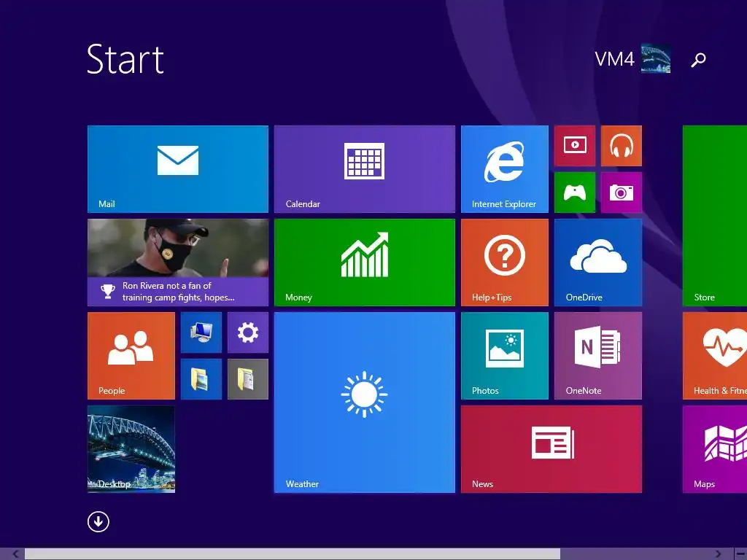Image resolution: width=747 pixels, height=560 pixels.
Task: Open the Desktop tile
Action: (131, 449)
